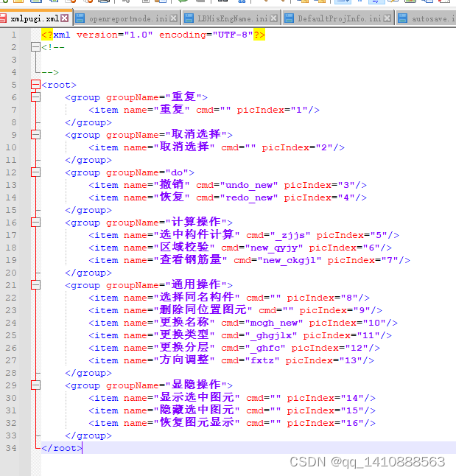Click the item name 恢复图元显示
456x476 pixels.
point(197,422)
